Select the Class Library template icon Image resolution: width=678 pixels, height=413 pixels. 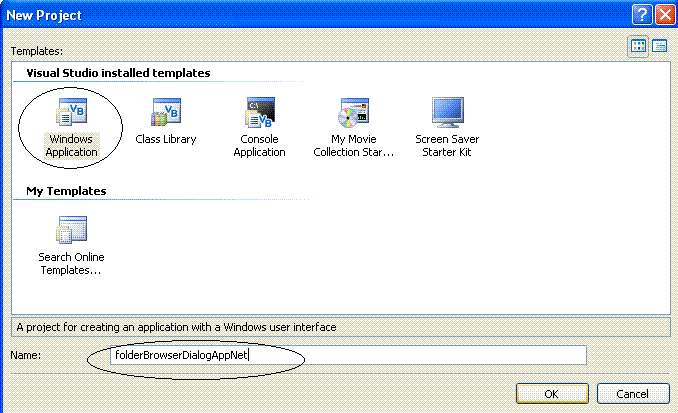pyautogui.click(x=166, y=112)
